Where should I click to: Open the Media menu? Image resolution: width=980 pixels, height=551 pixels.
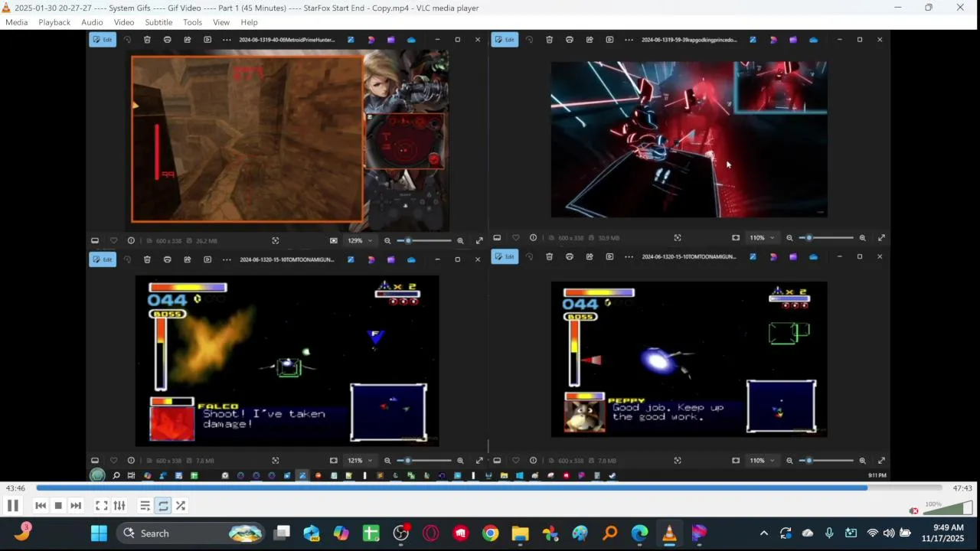pyautogui.click(x=16, y=22)
